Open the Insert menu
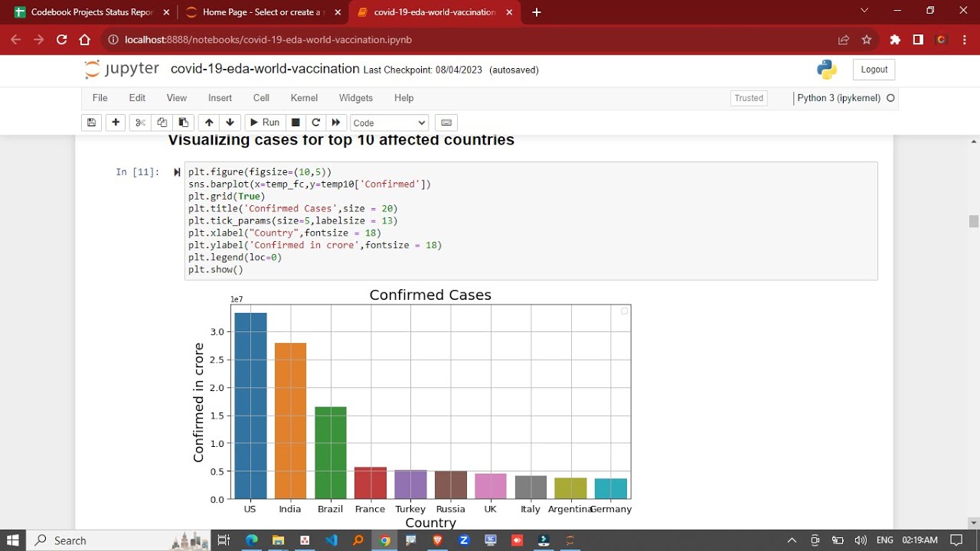 point(220,98)
